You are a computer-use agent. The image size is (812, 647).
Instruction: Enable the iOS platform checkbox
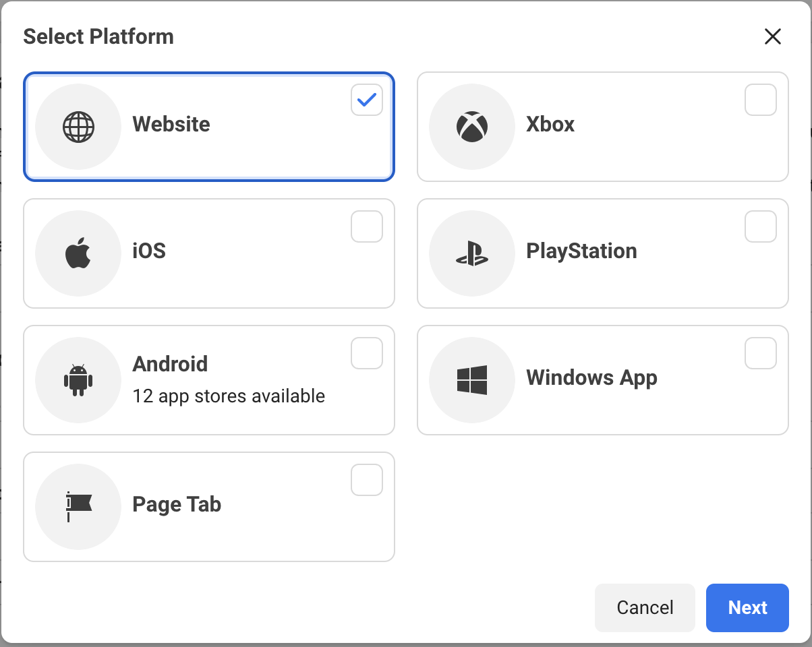[x=367, y=226]
